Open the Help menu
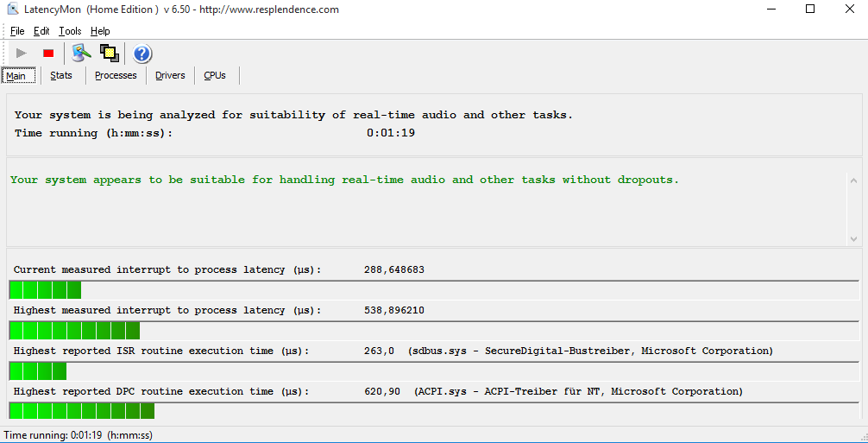Viewport: 868px width, 443px height. point(100,31)
